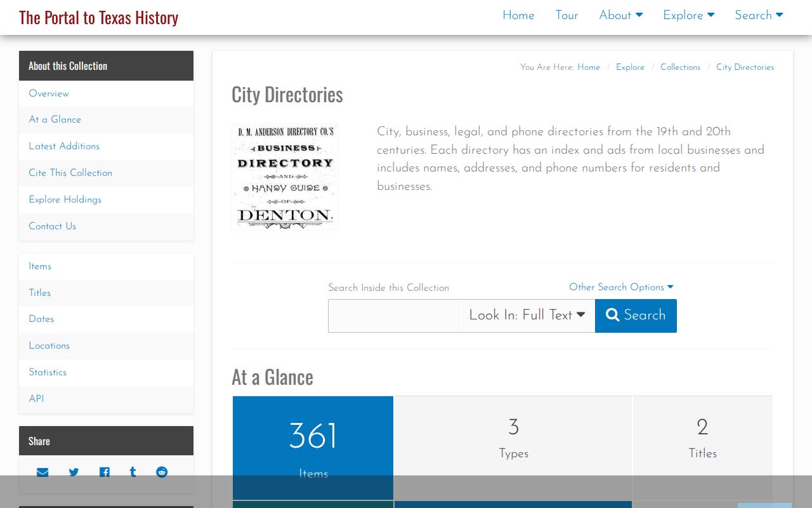
Task: Expand the Explore navigation menu
Action: point(689,15)
